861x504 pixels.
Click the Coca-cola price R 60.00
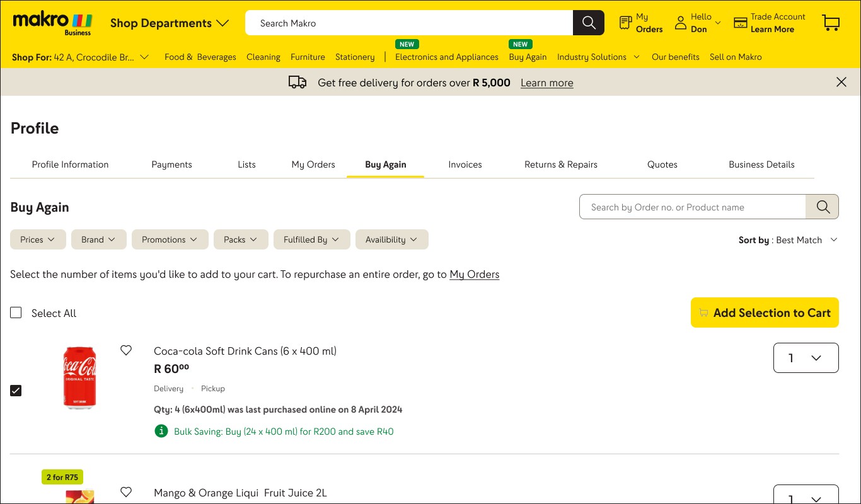[x=171, y=369]
